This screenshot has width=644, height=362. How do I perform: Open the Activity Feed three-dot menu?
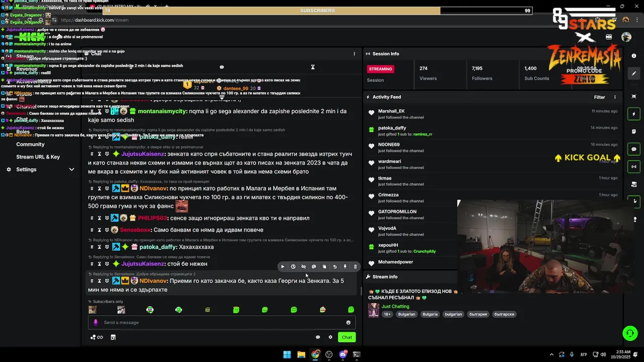[615, 97]
